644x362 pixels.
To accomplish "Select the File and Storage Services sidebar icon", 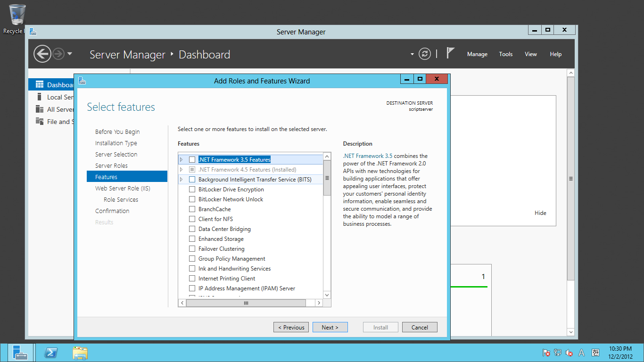I will (x=40, y=122).
